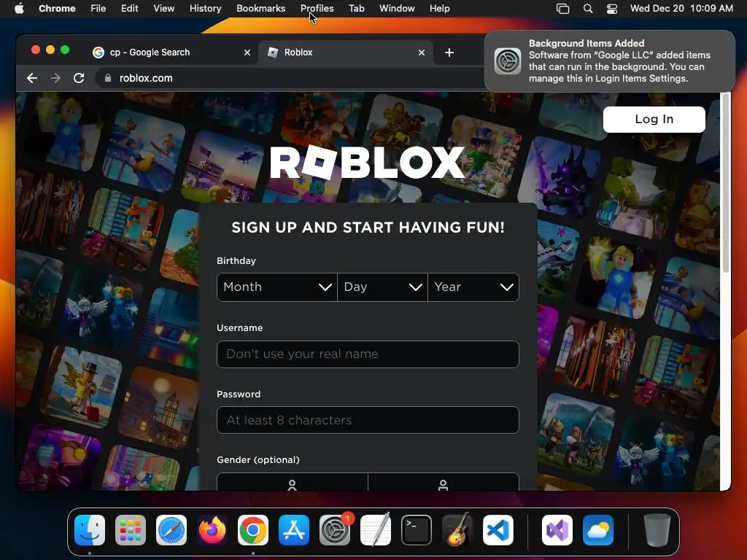Open the Profiles menu

coord(317,9)
